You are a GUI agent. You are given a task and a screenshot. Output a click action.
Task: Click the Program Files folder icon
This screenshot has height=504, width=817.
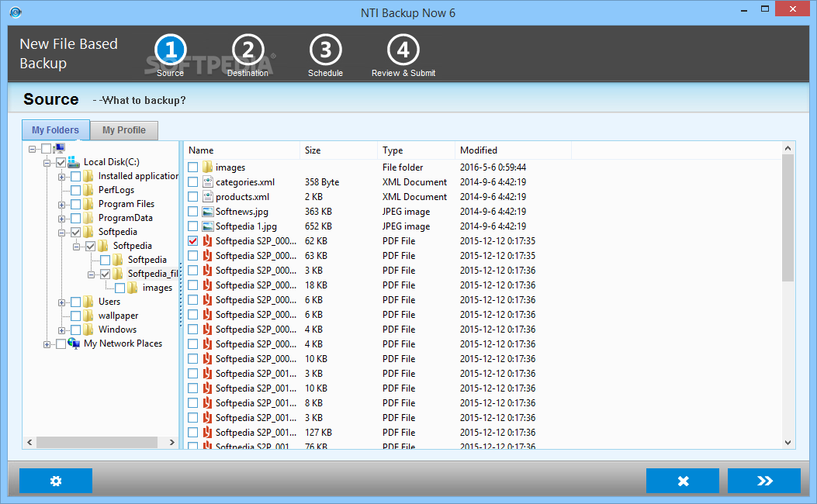(88, 204)
